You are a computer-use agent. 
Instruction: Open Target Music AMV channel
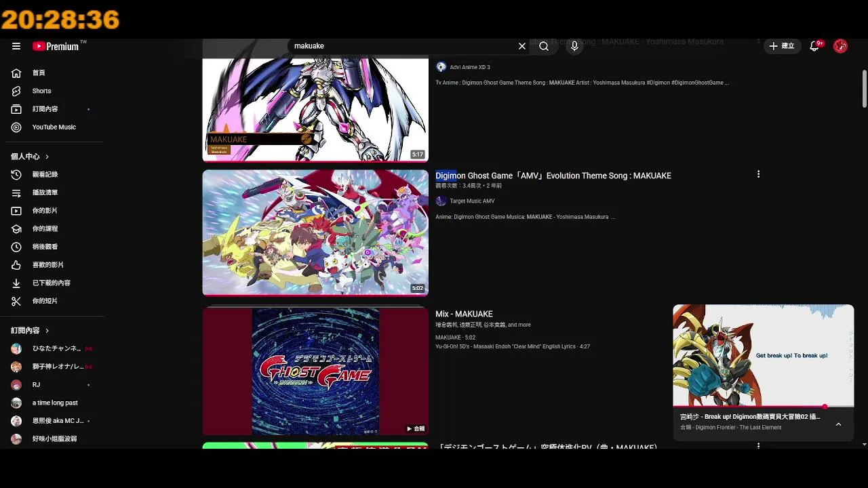(x=472, y=201)
